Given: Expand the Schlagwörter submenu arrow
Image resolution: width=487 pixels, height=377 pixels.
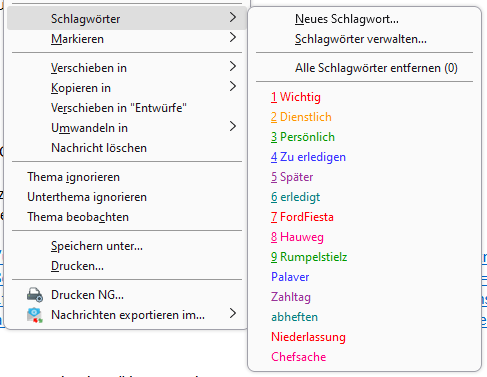Looking at the screenshot, I should (233, 17).
